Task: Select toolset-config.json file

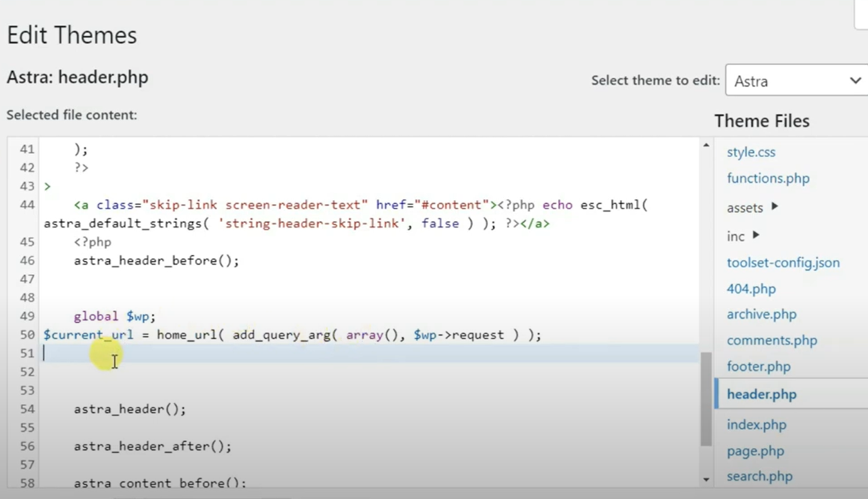Action: 783,263
